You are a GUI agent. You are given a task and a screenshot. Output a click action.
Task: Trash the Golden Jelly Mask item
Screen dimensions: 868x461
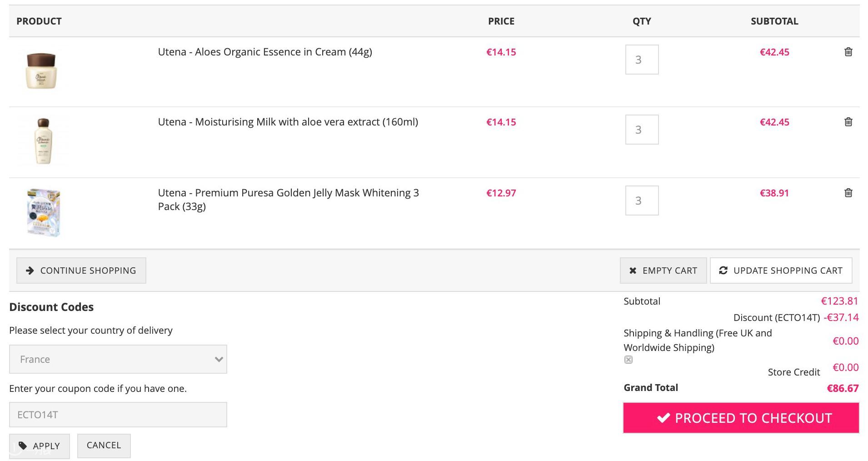[848, 193]
